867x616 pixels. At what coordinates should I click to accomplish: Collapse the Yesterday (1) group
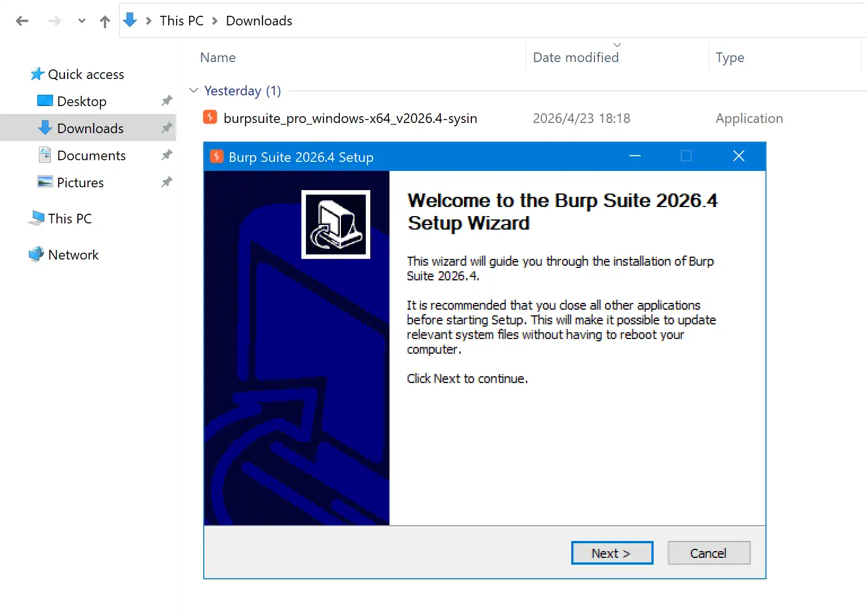click(194, 90)
